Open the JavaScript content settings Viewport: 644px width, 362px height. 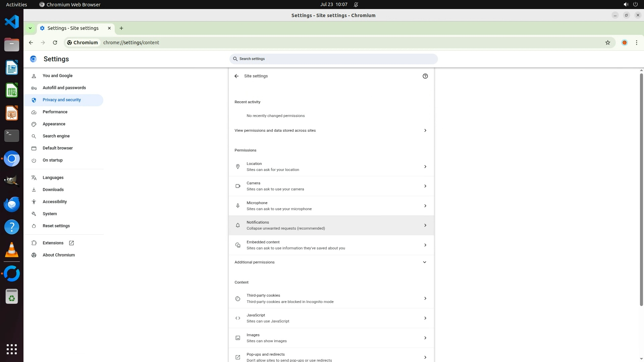331,318
